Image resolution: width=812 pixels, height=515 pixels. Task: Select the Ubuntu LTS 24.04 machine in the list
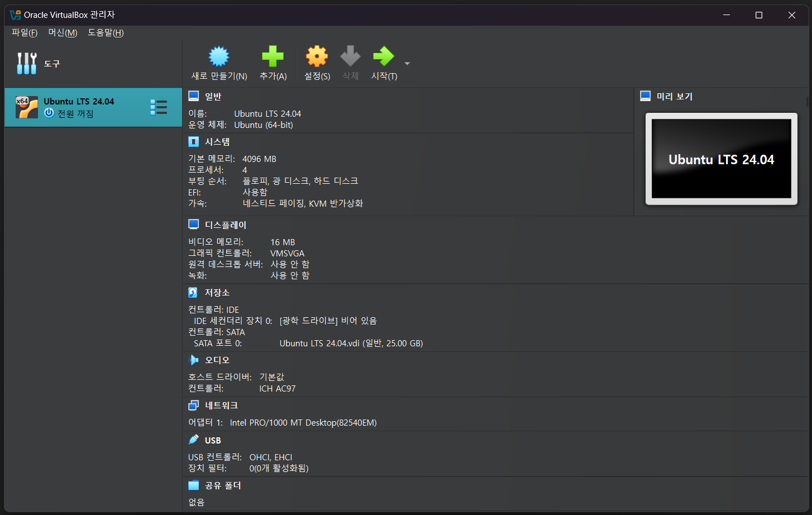[93, 107]
